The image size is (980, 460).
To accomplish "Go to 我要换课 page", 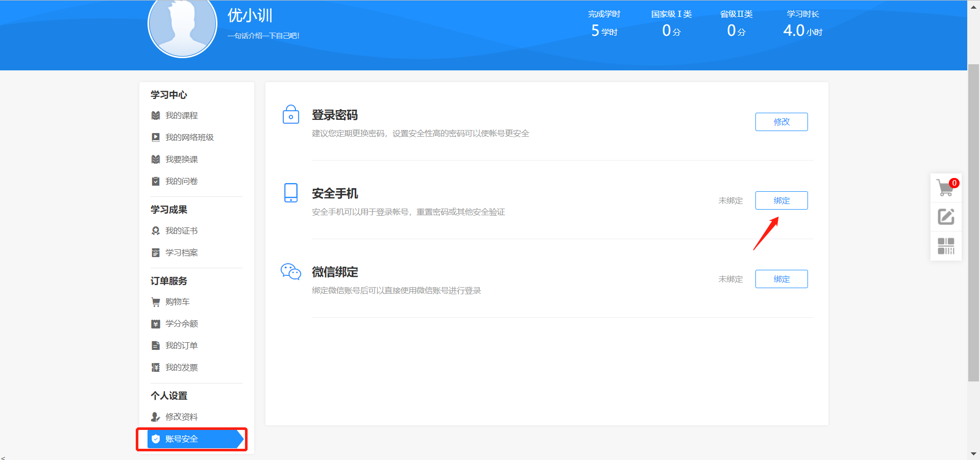I will (181, 160).
